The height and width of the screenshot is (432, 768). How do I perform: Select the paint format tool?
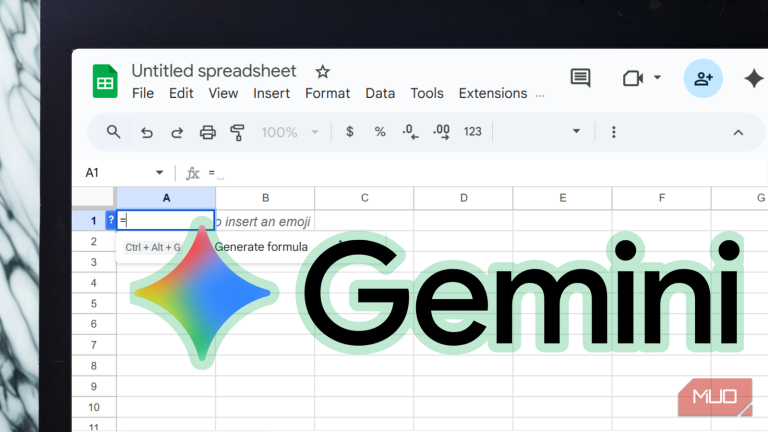pos(238,132)
